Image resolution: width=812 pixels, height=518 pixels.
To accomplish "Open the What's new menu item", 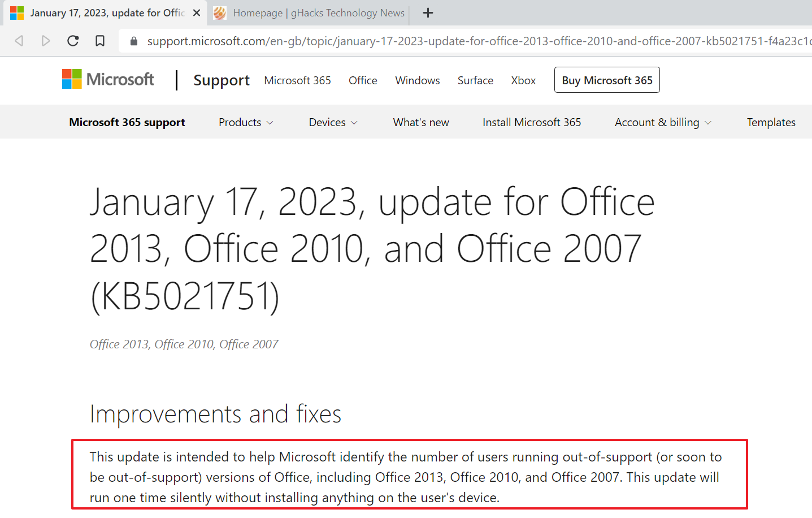I will (x=421, y=123).
